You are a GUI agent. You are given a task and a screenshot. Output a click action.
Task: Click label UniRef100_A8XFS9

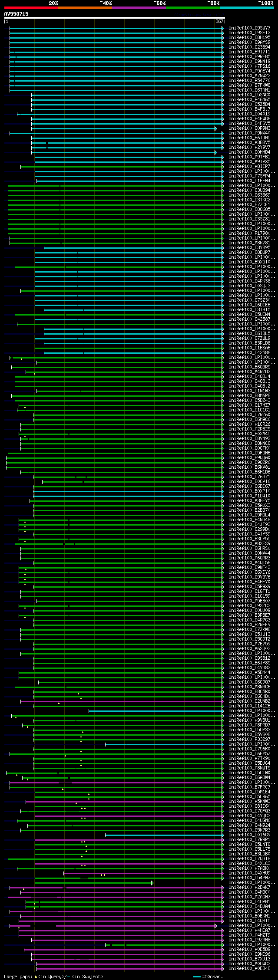coord(249,543)
